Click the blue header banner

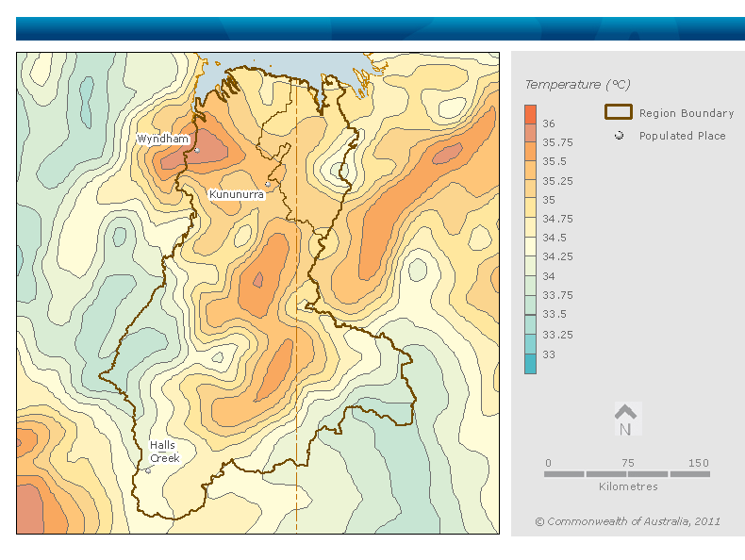(380, 29)
